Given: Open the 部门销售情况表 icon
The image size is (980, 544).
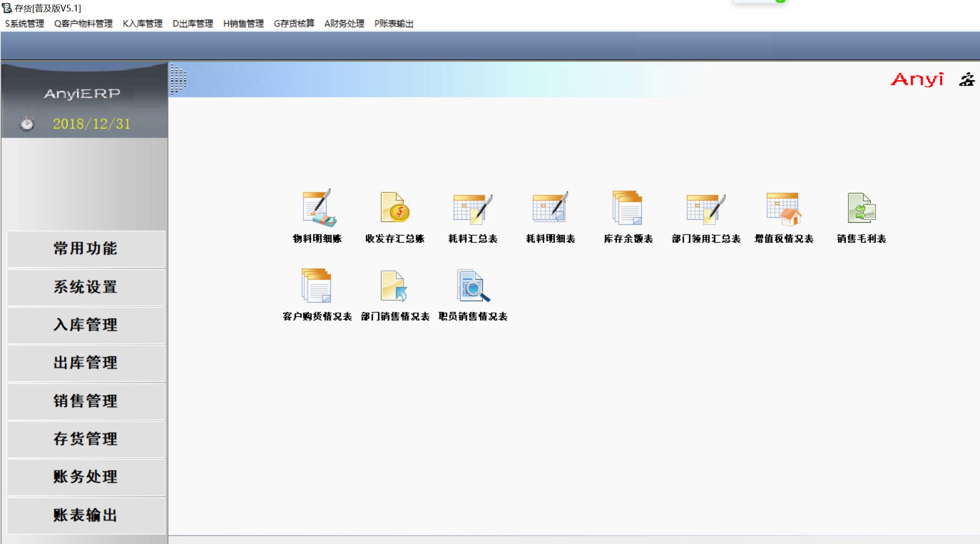Looking at the screenshot, I should [x=395, y=286].
